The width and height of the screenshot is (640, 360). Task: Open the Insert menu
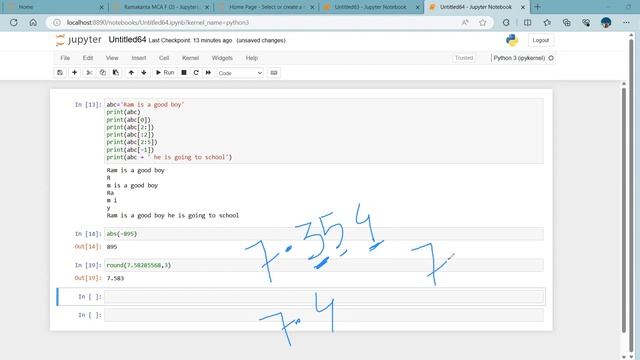point(139,58)
